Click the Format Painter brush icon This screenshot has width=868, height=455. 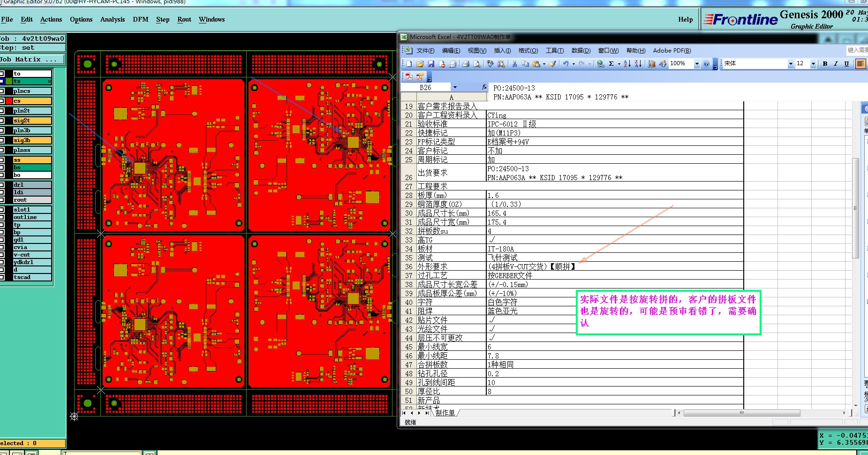coord(553,64)
